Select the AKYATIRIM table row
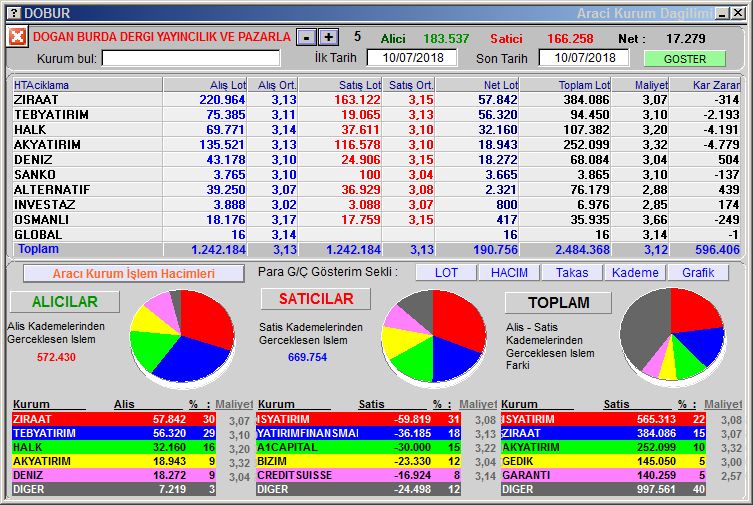This screenshot has width=753, height=505. (376, 144)
